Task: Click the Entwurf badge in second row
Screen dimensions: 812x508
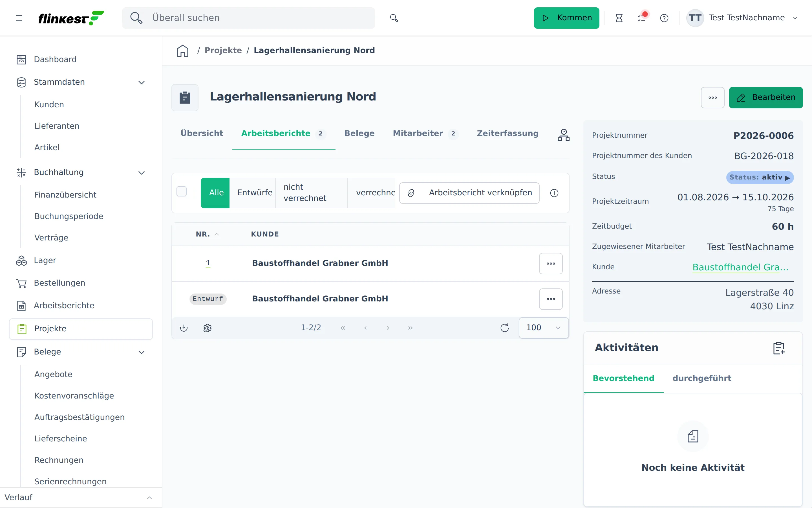Action: coord(208,299)
